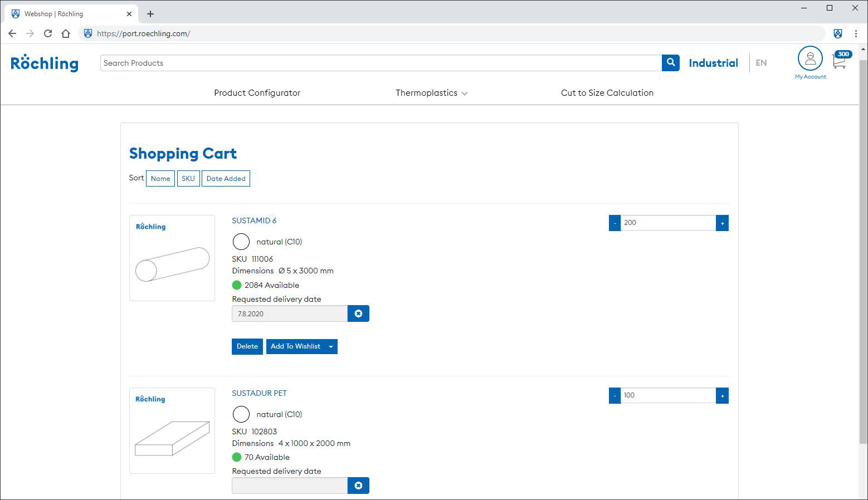Image resolution: width=868 pixels, height=500 pixels.
Task: Expand the Thermoplastics menu
Action: (x=431, y=93)
